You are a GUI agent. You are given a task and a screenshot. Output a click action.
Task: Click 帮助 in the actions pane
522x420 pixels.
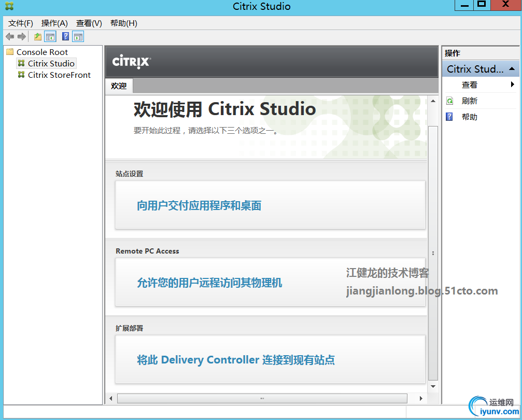(470, 117)
